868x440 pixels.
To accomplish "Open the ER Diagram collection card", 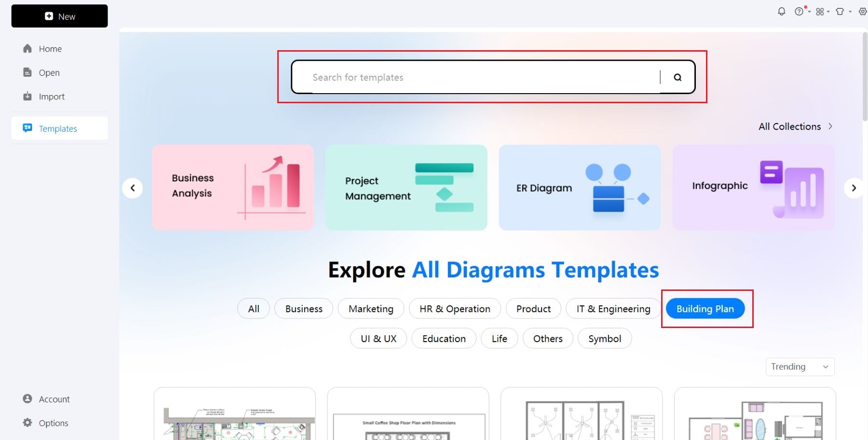I will pyautogui.click(x=580, y=187).
